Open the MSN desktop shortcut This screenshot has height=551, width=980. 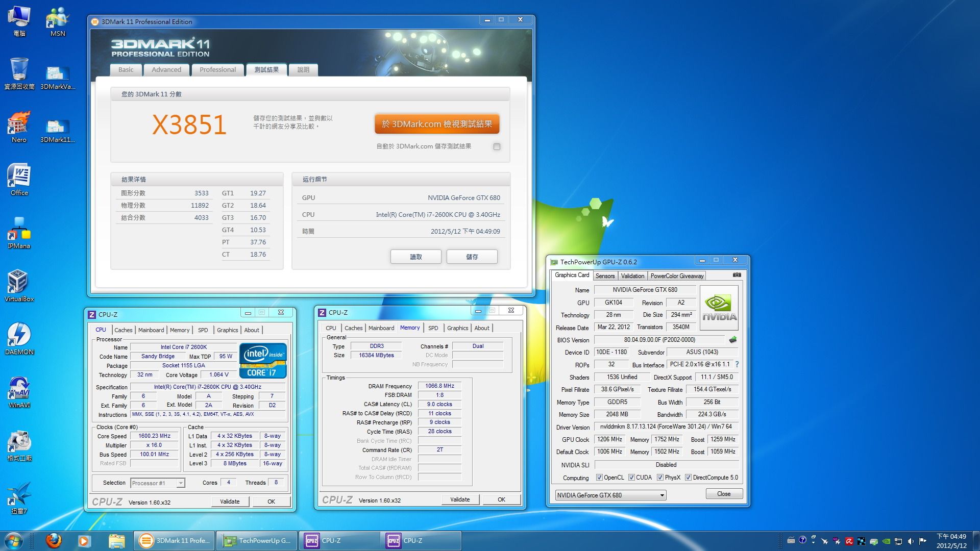click(x=58, y=21)
